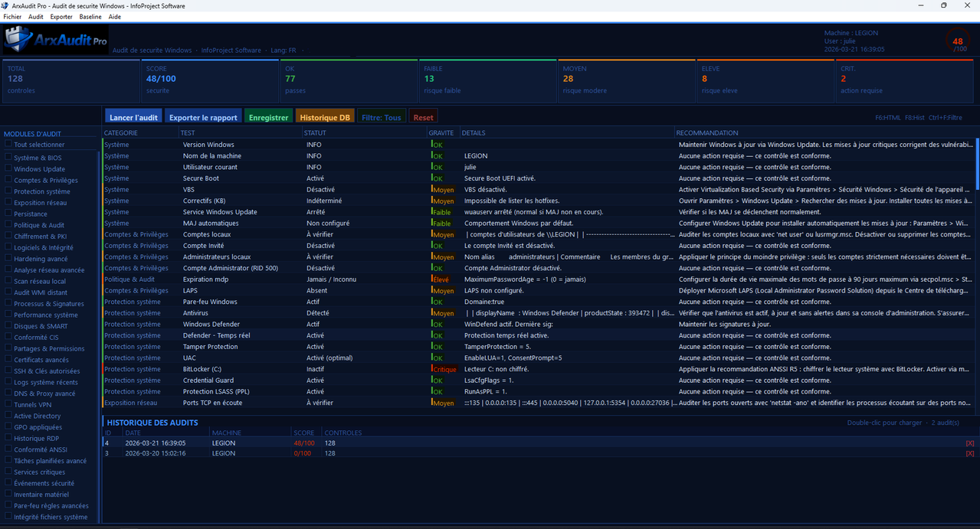This screenshot has width=980, height=529.
Task: Select the Ports TCP en écoute row
Action: tap(538, 403)
